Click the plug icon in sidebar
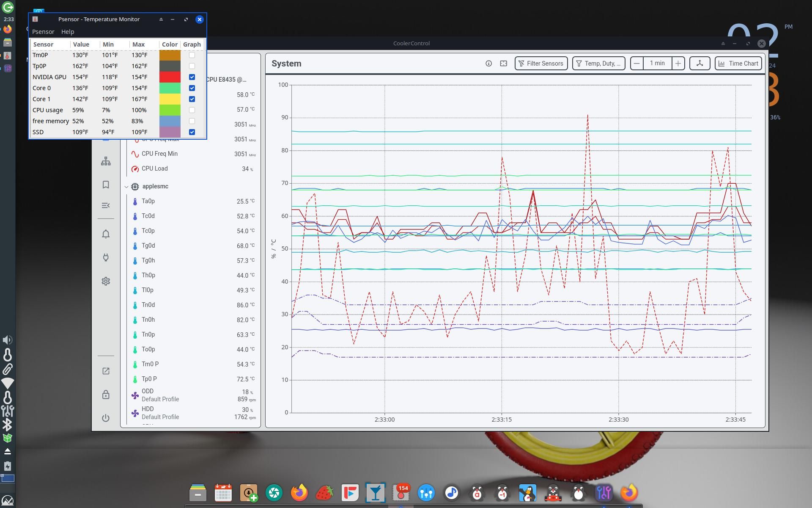This screenshot has width=812, height=508. [x=106, y=257]
